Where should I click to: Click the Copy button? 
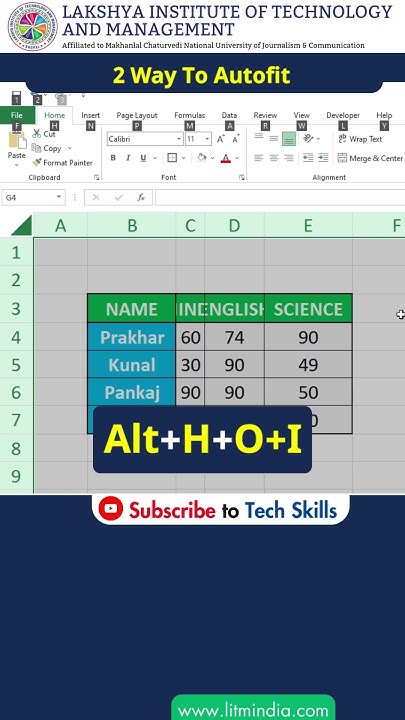click(46, 148)
